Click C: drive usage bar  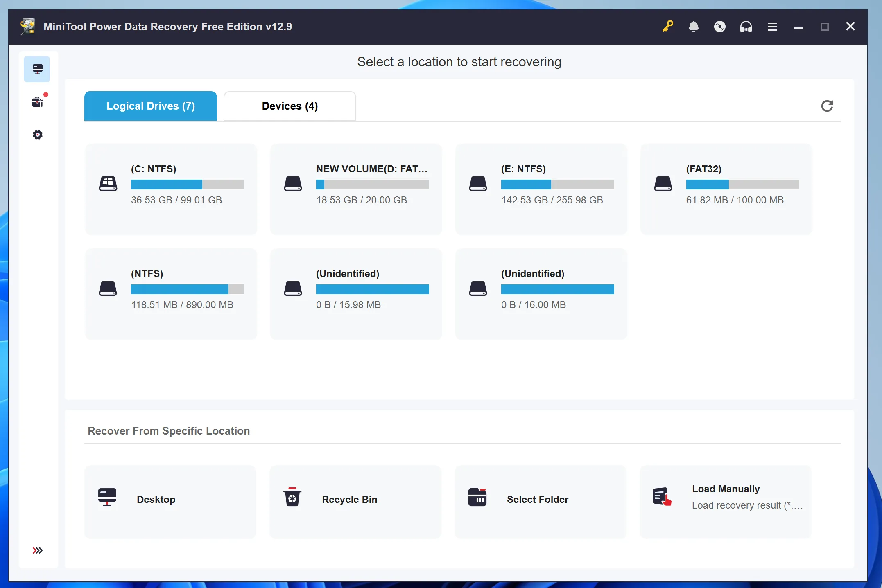(x=188, y=185)
